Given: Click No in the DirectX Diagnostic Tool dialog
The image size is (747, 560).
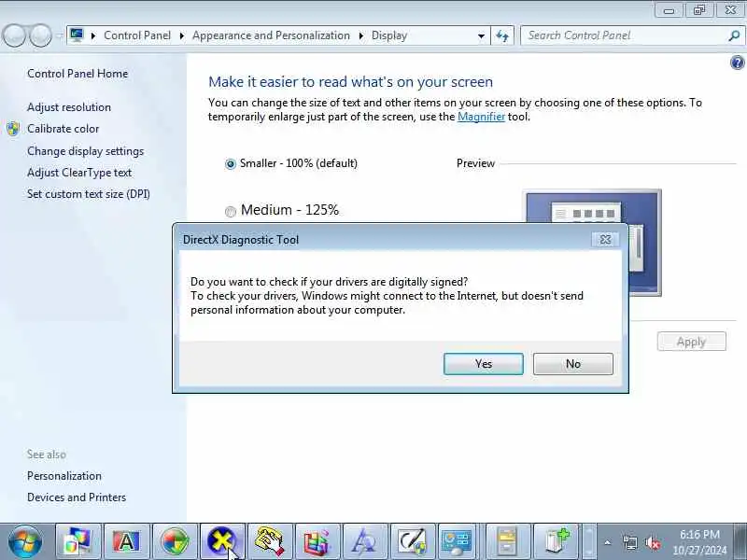Looking at the screenshot, I should 573,364.
